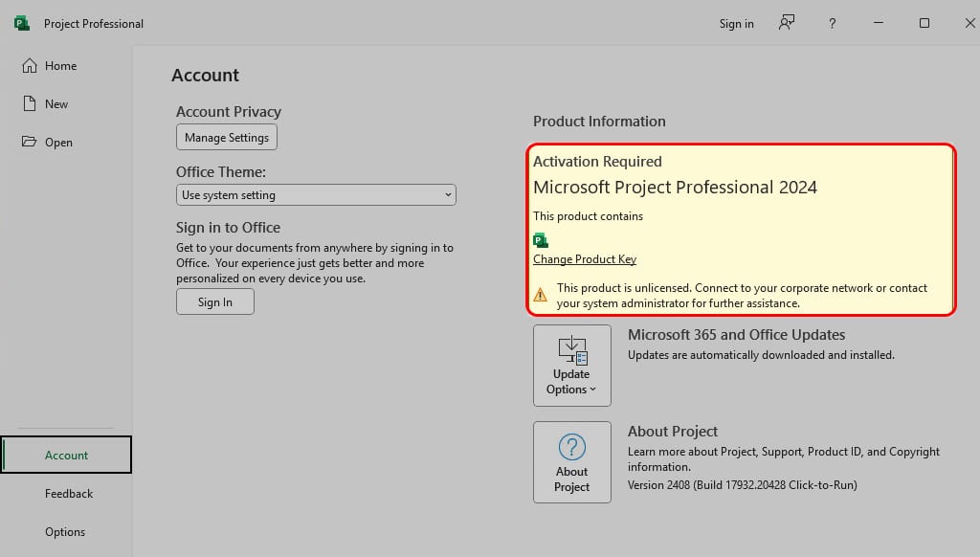Click the unlicensed warning triangle icon
This screenshot has height=557, width=980.
click(x=541, y=295)
